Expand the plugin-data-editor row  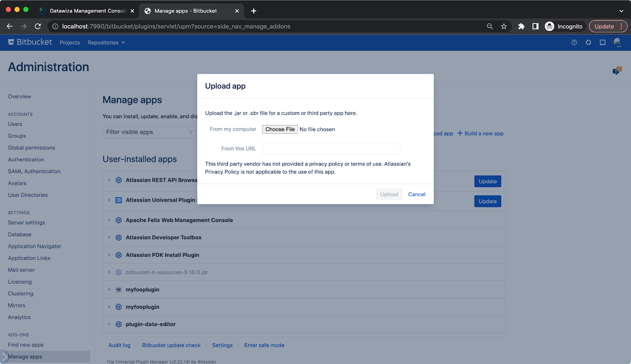109,324
